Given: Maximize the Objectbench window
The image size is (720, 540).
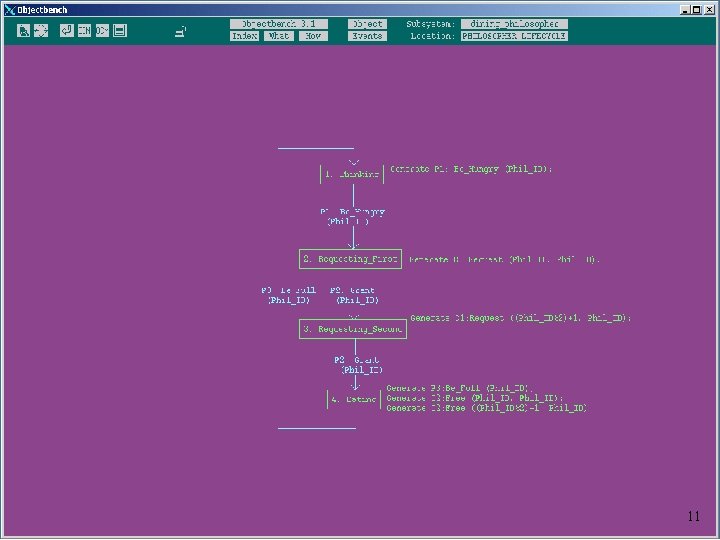Looking at the screenshot, I should (x=697, y=10).
